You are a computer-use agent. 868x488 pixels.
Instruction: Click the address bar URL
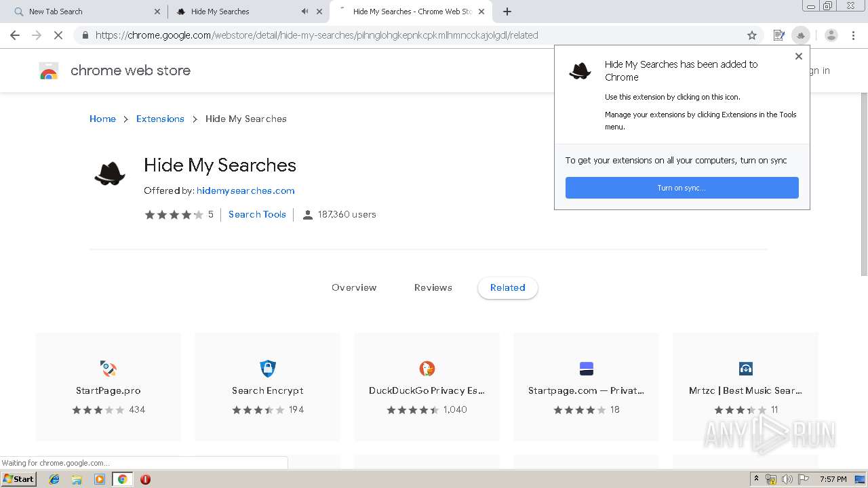click(317, 35)
